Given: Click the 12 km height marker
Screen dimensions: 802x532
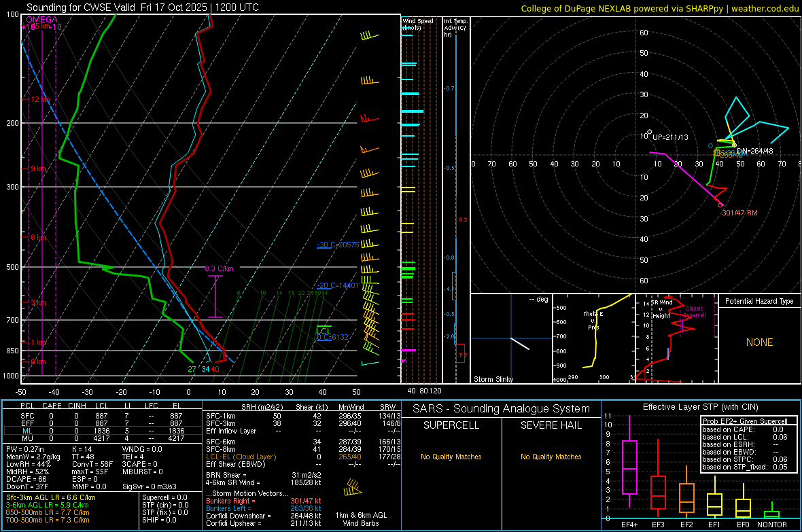Looking at the screenshot, I should click(40, 99).
